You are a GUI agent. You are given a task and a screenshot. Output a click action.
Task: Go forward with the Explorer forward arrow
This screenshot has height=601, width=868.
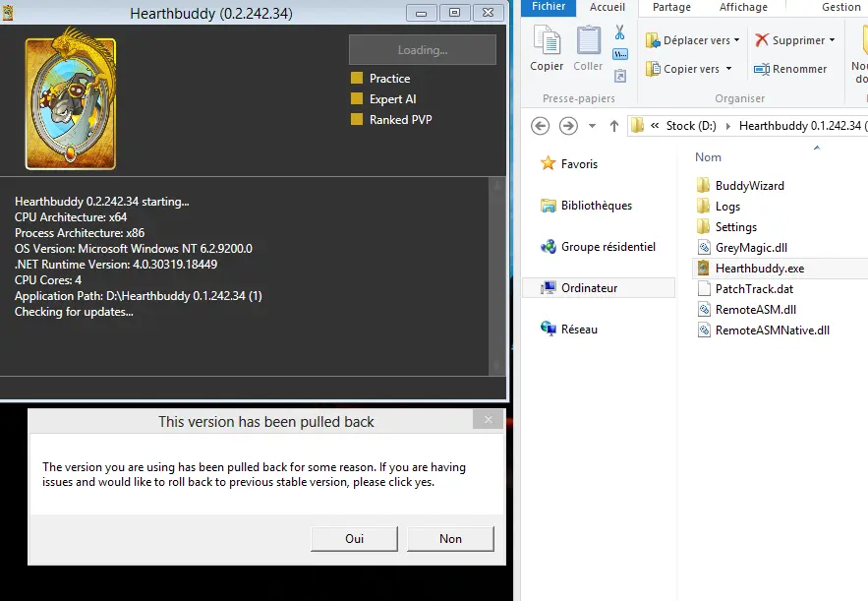pos(568,126)
